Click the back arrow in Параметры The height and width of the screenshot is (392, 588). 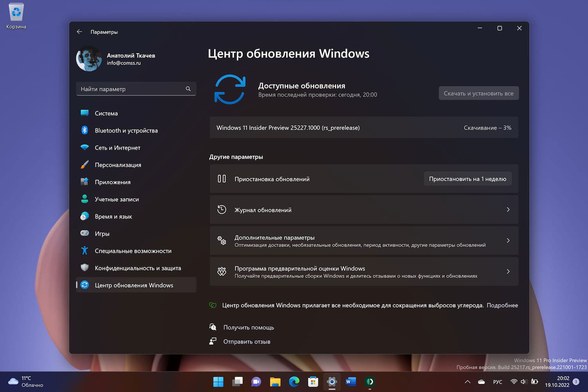(x=80, y=32)
